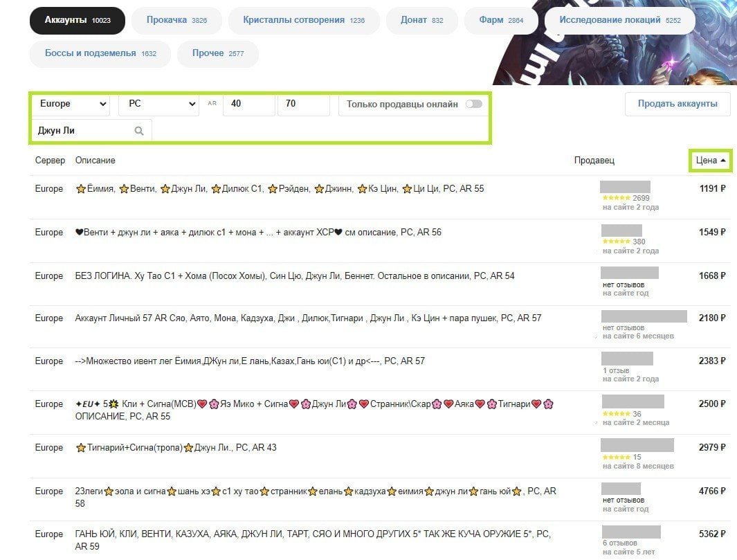Open the Кристаллы сотворения tab

(304, 20)
